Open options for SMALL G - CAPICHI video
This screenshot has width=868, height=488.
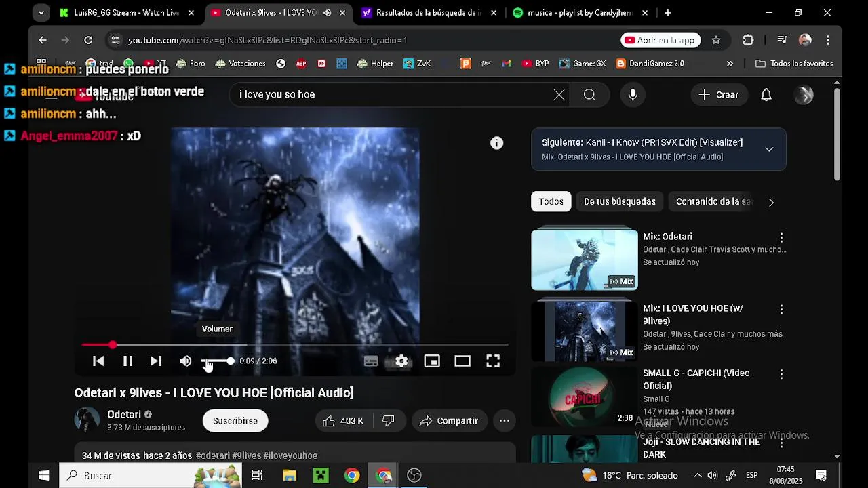(781, 374)
